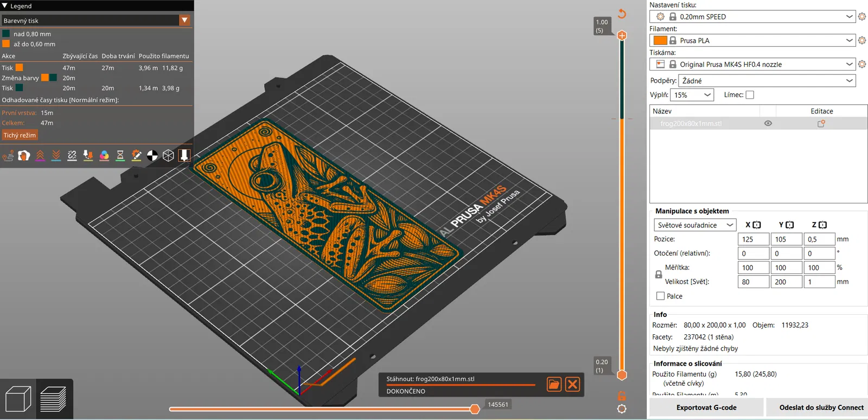868x420 pixels.
Task: Click the horizontal moves slider thumb
Action: 475,409
